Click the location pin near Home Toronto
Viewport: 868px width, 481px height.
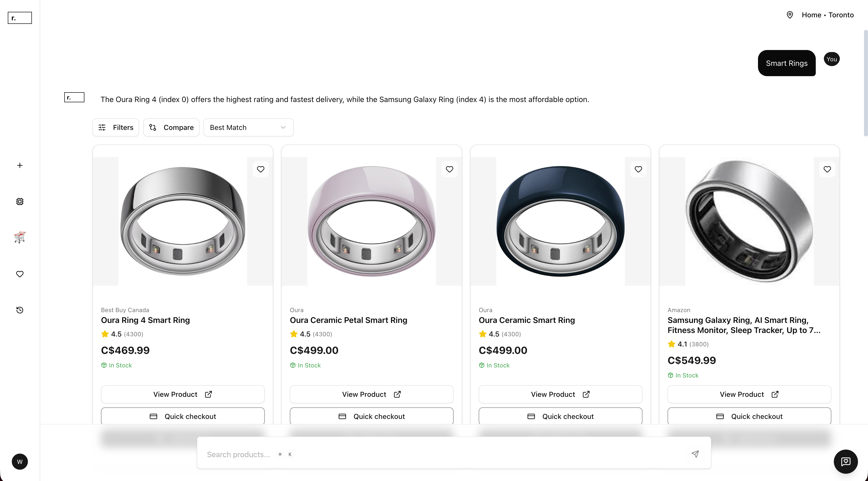790,15
